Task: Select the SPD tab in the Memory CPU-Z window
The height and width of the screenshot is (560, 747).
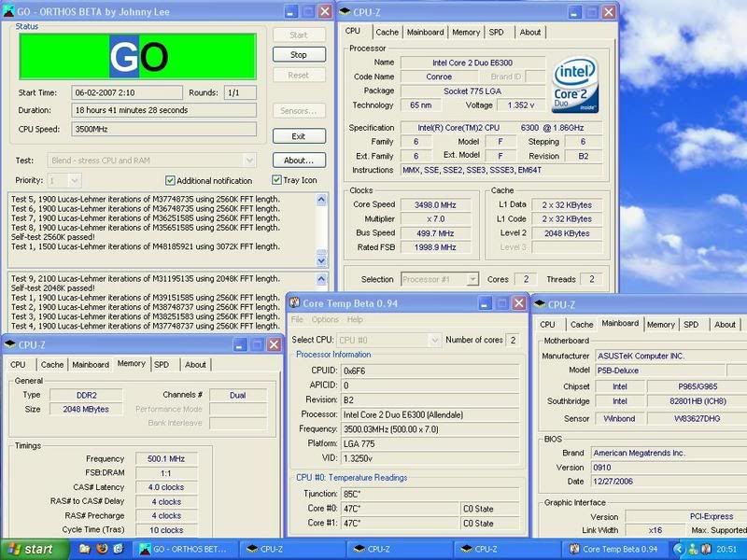Action: (162, 364)
